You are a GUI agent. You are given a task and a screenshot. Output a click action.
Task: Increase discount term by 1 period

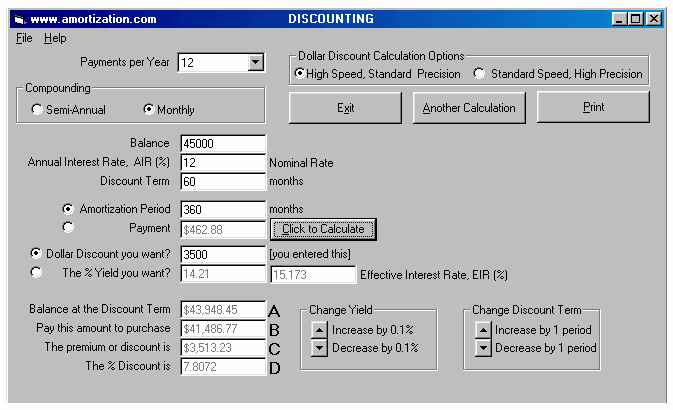click(482, 329)
